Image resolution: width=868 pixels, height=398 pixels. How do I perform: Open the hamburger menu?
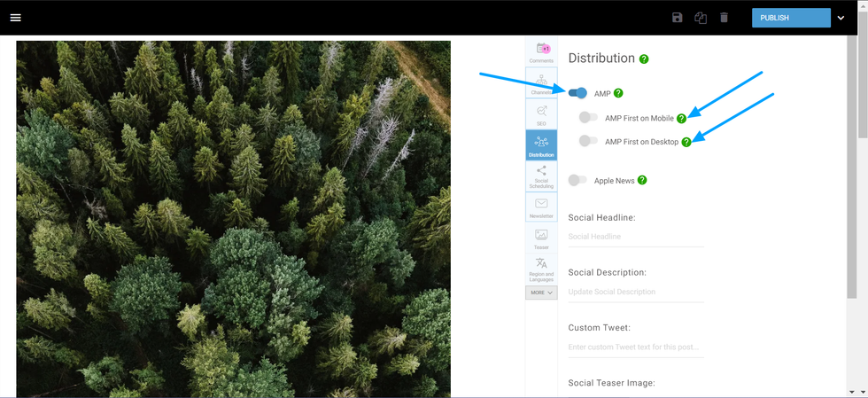tap(15, 18)
